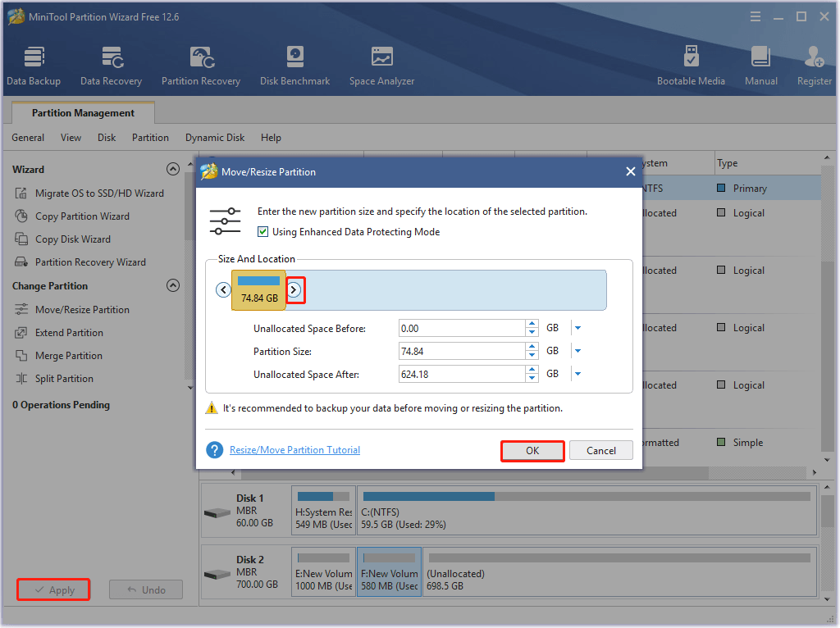Open the Dynamic Disk menu
This screenshot has width=840, height=628.
[x=215, y=138]
